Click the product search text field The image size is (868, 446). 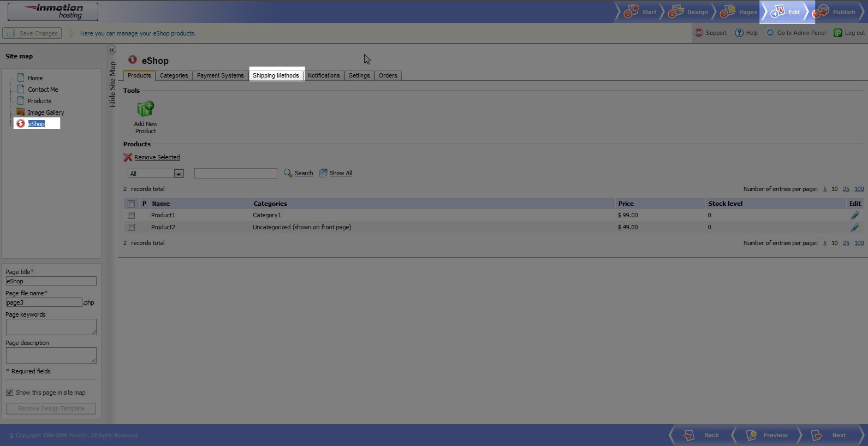[236, 173]
